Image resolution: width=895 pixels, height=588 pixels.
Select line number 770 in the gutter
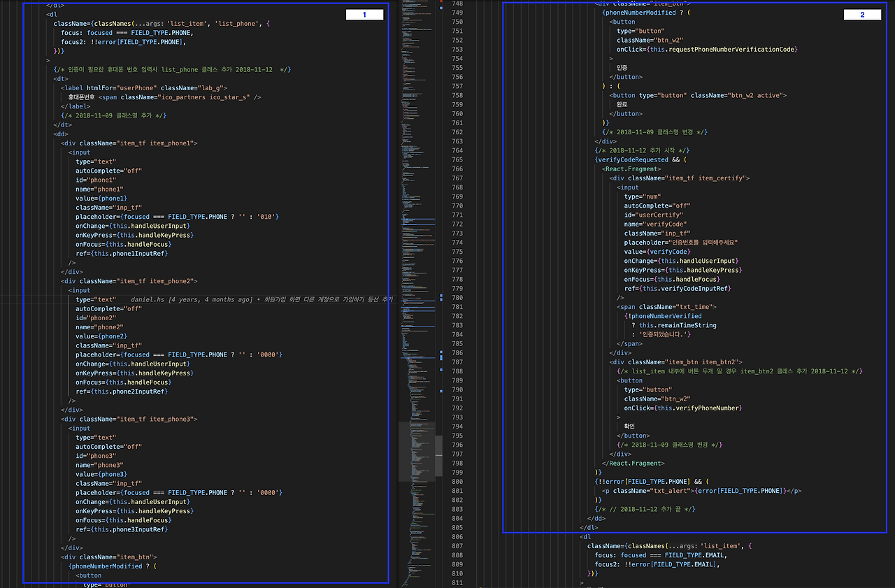click(x=457, y=206)
